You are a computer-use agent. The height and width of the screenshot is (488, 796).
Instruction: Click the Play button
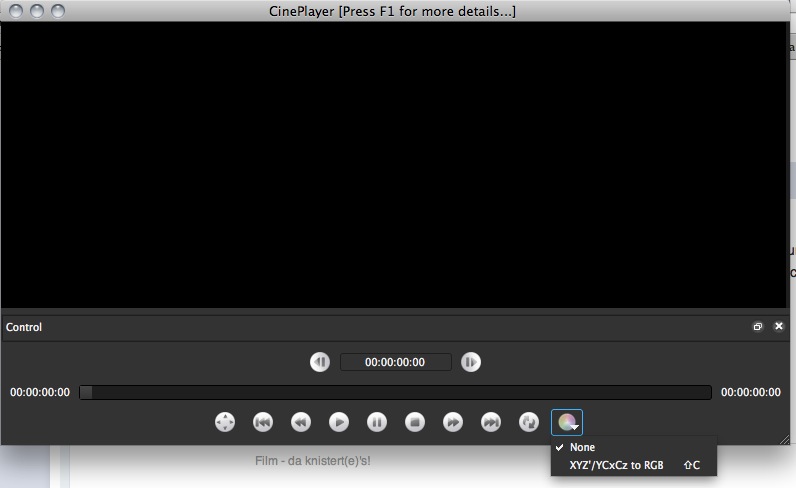point(339,422)
